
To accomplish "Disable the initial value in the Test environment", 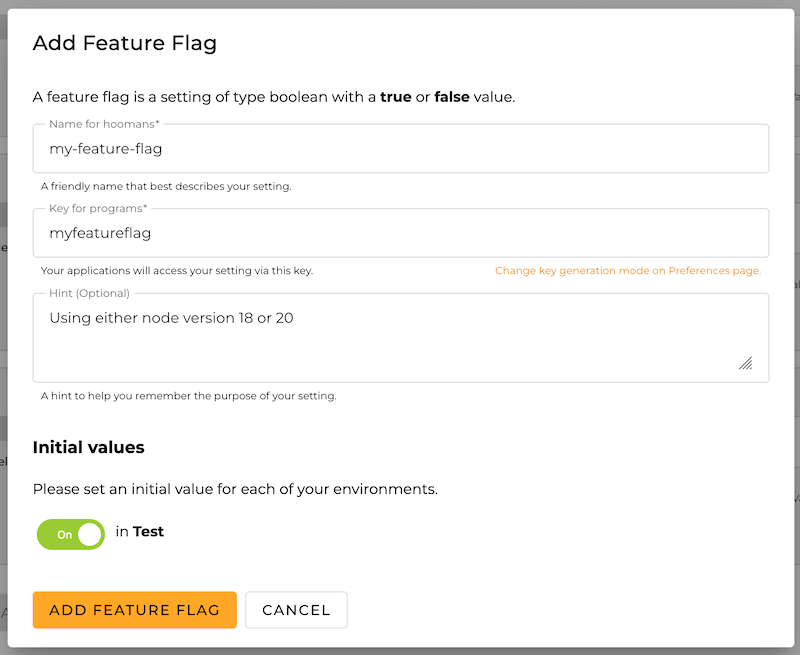I will tap(70, 534).
